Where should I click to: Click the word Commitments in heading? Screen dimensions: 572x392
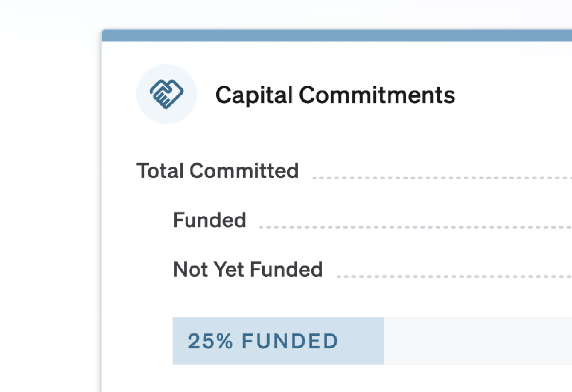pyautogui.click(x=377, y=95)
